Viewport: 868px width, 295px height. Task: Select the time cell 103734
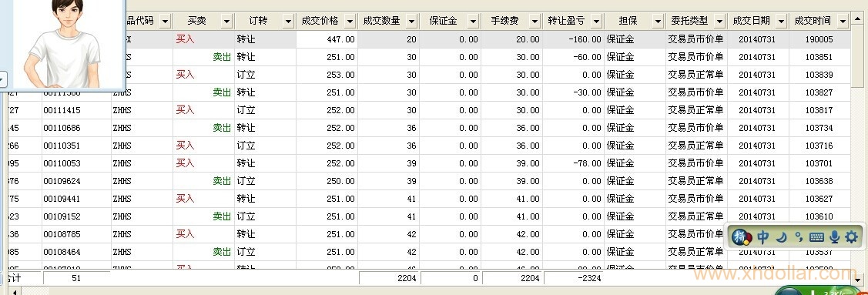(819, 128)
